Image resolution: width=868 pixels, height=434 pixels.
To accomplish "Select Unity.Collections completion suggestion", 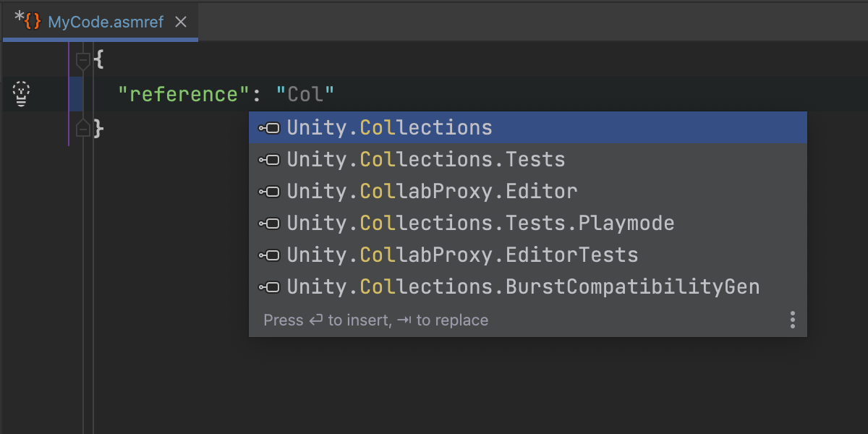I will [389, 128].
